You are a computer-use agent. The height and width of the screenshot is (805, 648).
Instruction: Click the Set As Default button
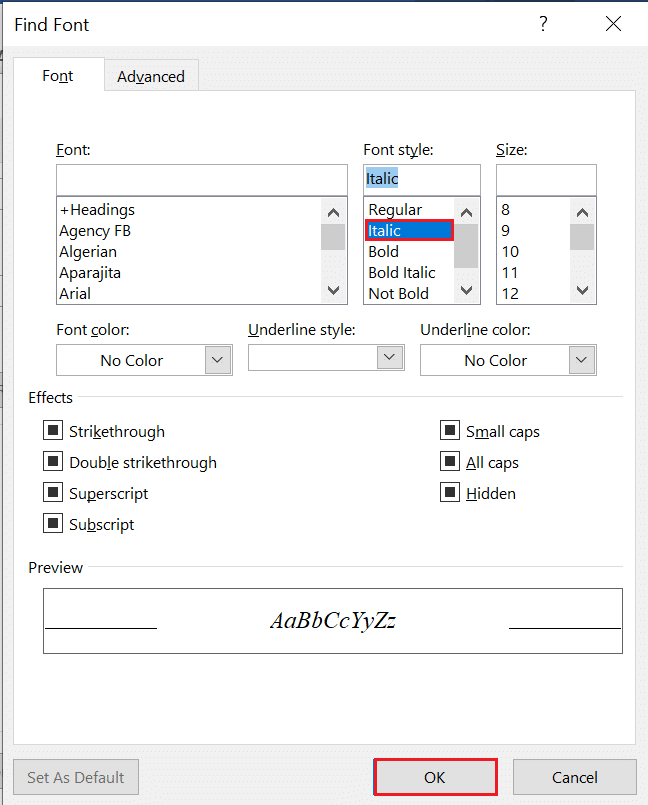76,777
